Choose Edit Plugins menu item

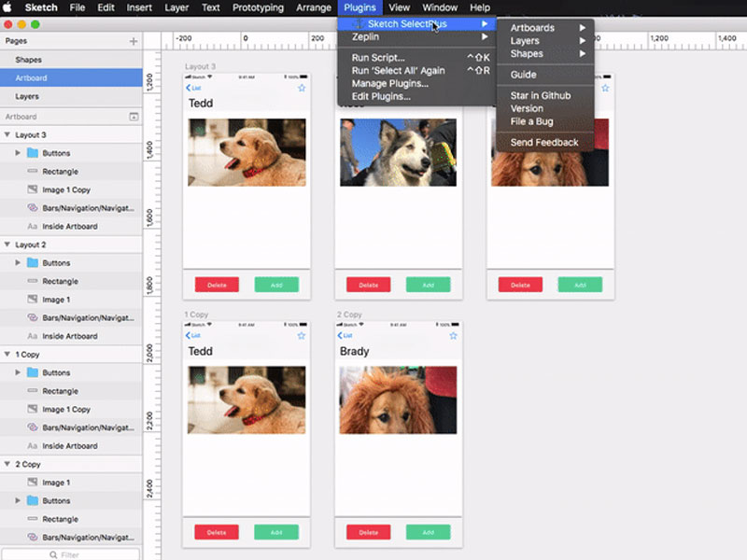[416, 96]
